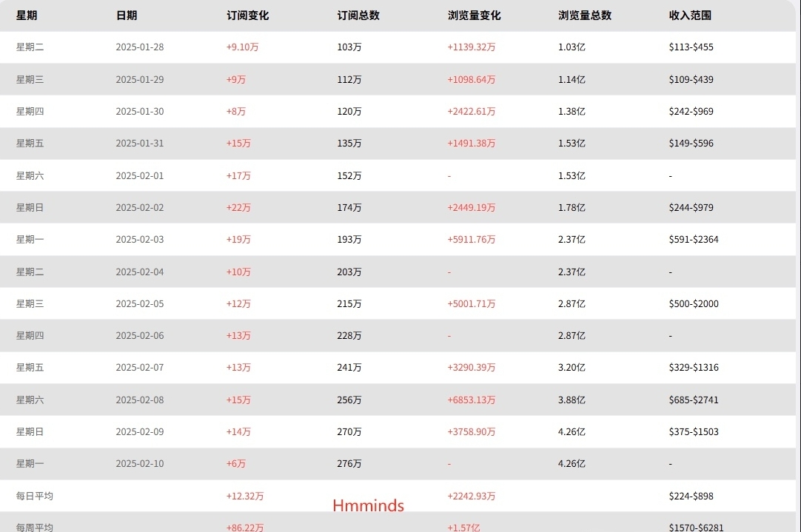Click the 浏览量总数 column header
Screen dimensions: 801x532
tap(585, 16)
